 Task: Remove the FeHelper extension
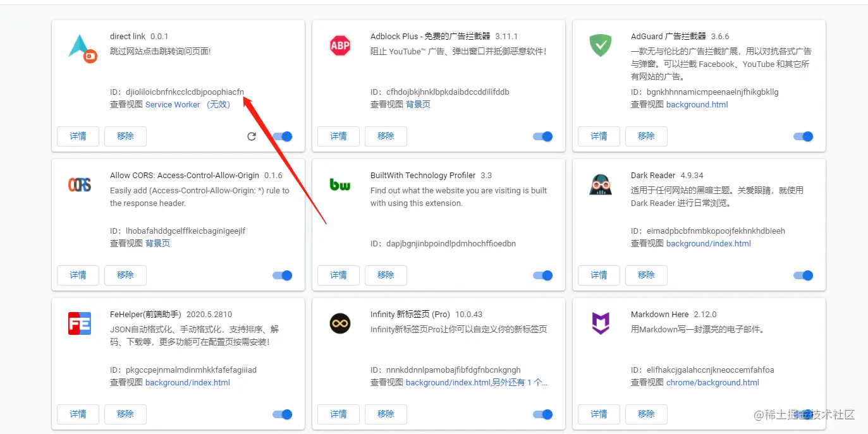125,414
